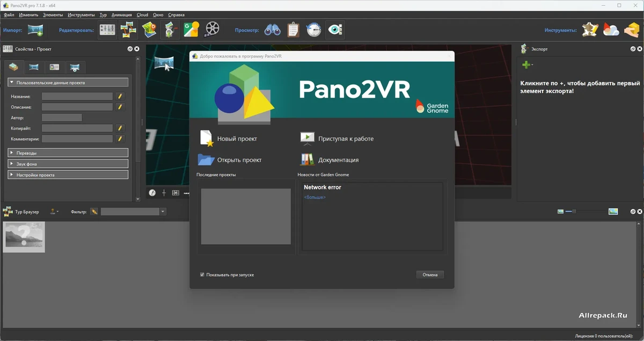Undock the Экспорт panel
The height and width of the screenshot is (341, 644).
pos(632,49)
